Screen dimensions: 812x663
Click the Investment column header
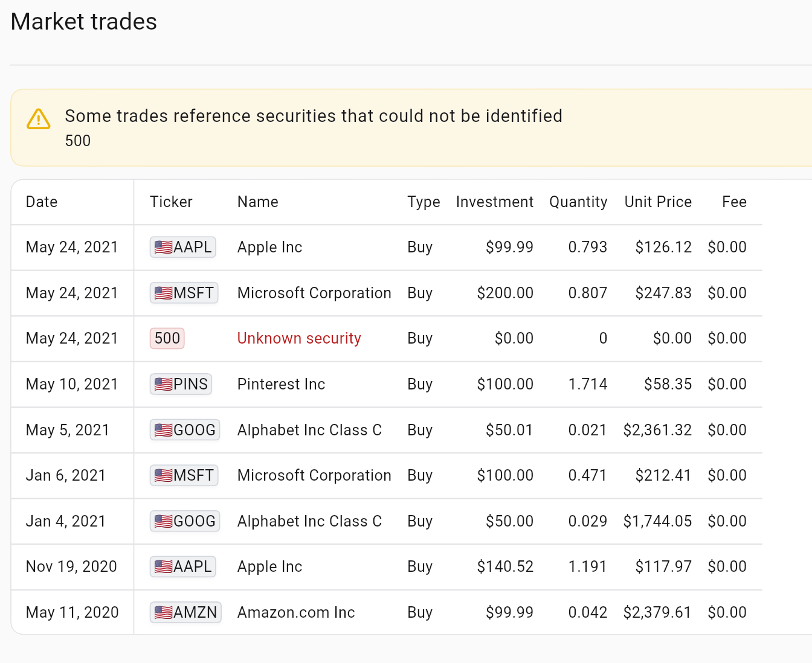point(494,202)
